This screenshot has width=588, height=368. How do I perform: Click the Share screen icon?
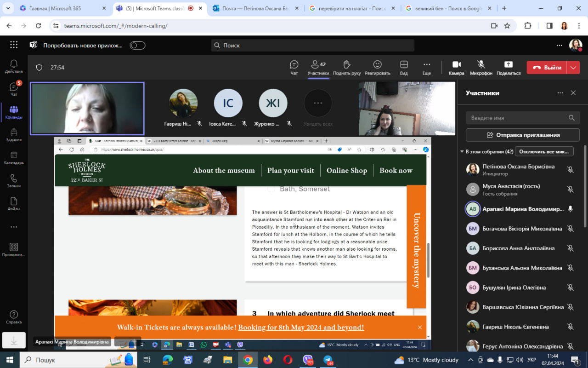point(508,67)
